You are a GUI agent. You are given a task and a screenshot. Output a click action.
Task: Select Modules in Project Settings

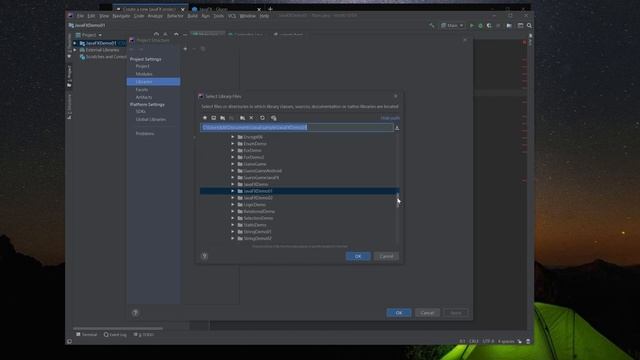[x=144, y=74]
